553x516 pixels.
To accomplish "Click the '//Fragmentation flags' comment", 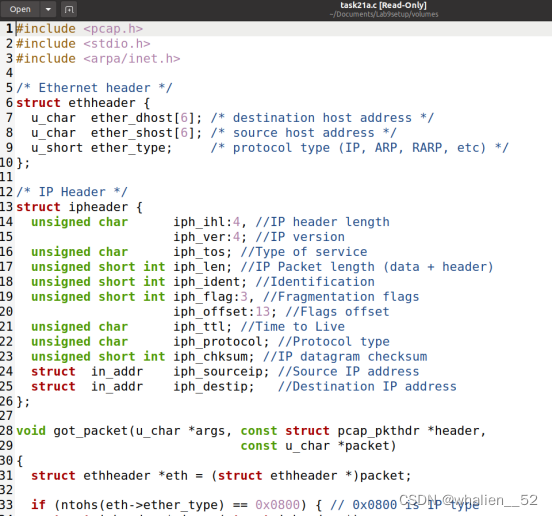I will (341, 297).
